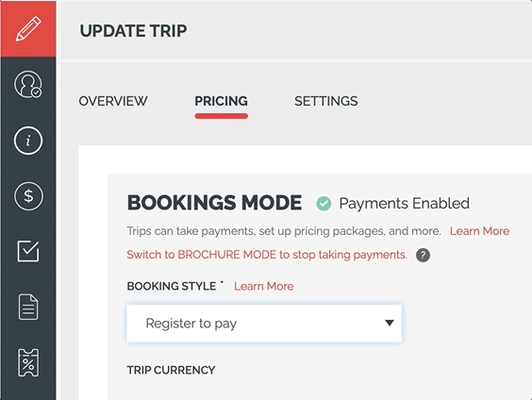Open the verified user profile icon
Screen dimensions: 532x400
tap(27, 84)
